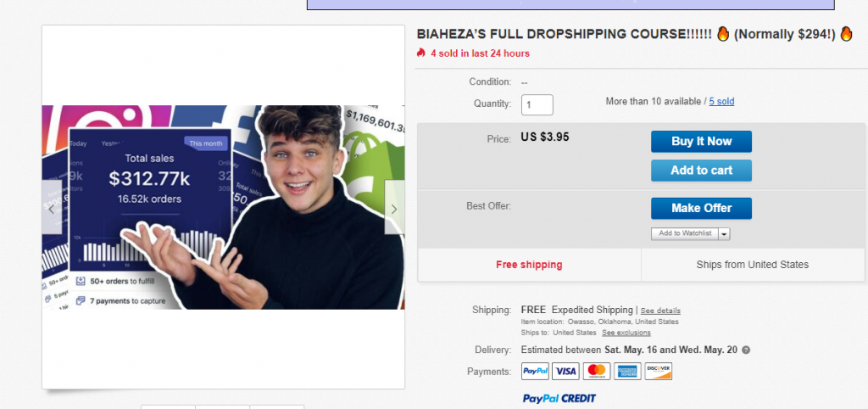Click the Mastercard icon

(597, 372)
